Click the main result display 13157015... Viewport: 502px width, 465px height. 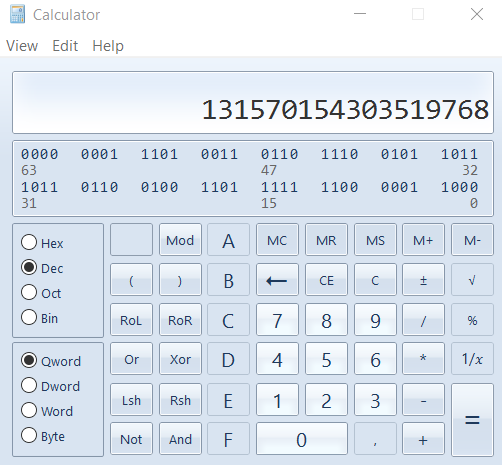(x=253, y=102)
